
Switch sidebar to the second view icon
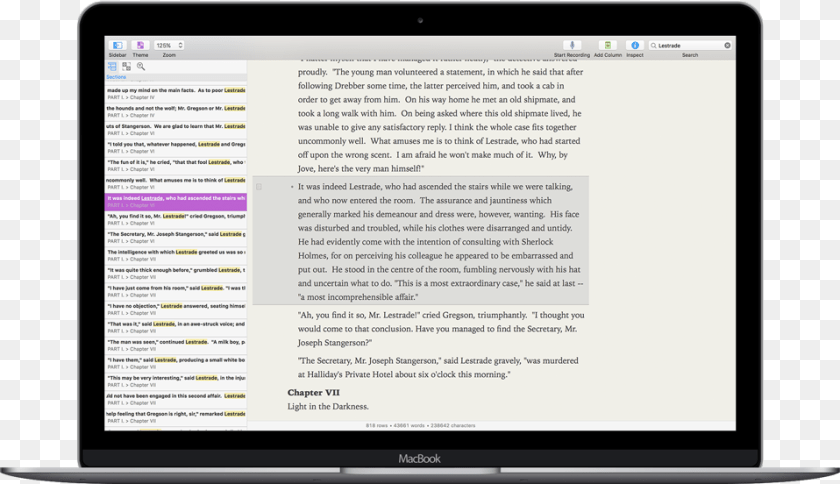pos(126,66)
